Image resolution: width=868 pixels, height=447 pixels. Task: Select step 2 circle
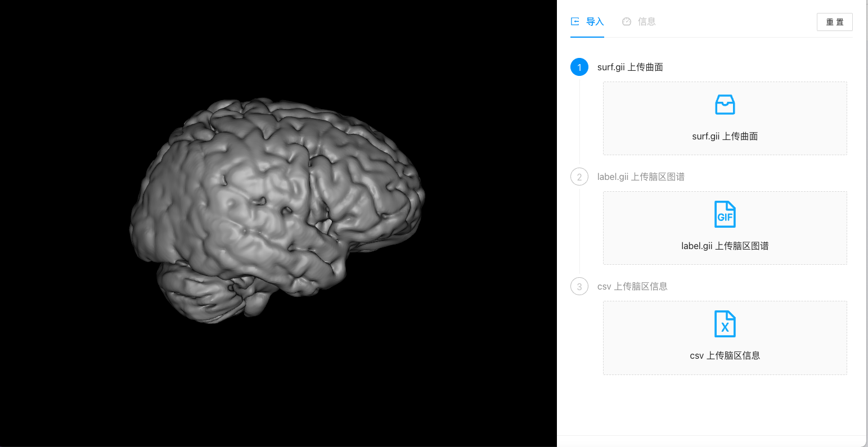click(579, 177)
